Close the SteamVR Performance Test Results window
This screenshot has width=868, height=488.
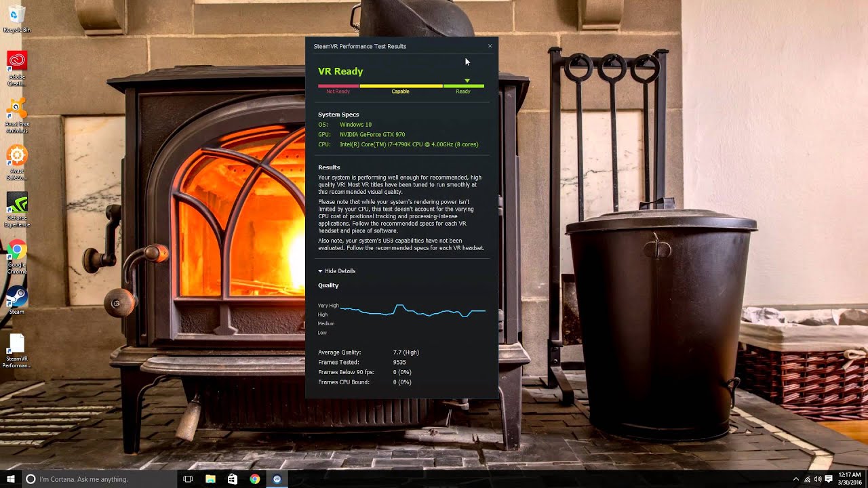pyautogui.click(x=490, y=46)
